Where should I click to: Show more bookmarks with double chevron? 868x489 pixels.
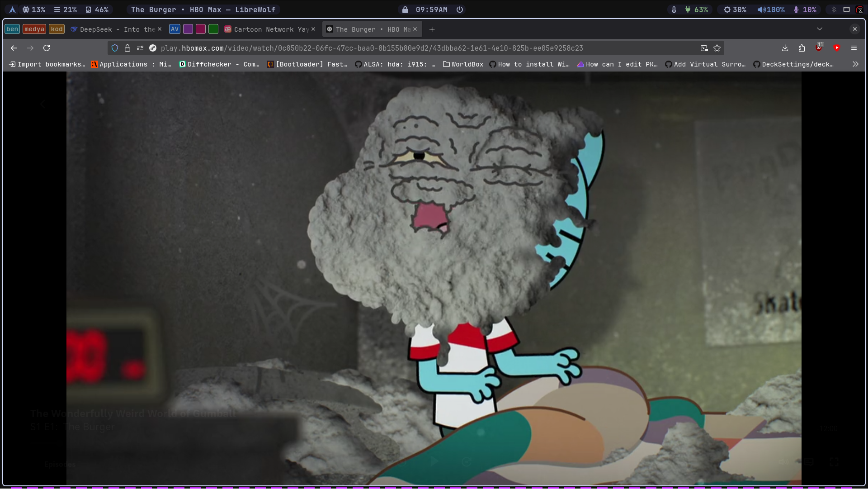[x=855, y=64]
